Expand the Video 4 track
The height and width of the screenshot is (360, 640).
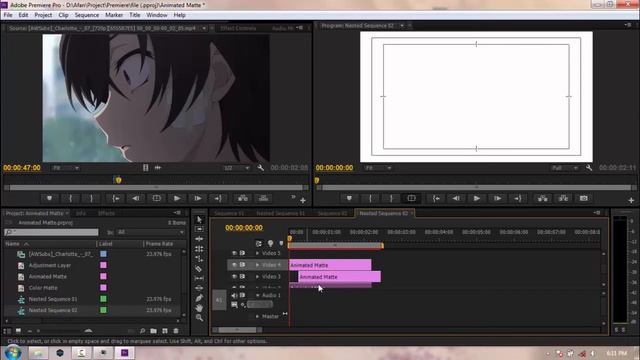coord(258,265)
